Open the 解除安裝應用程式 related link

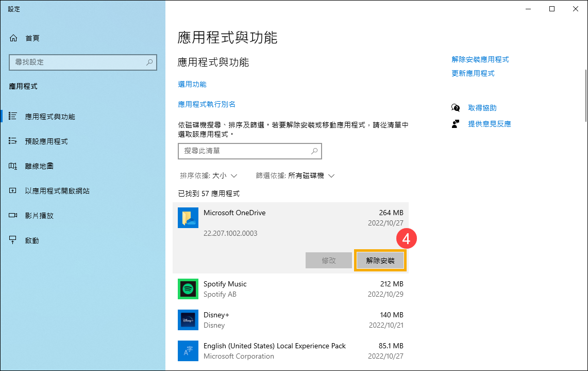pyautogui.click(x=480, y=59)
